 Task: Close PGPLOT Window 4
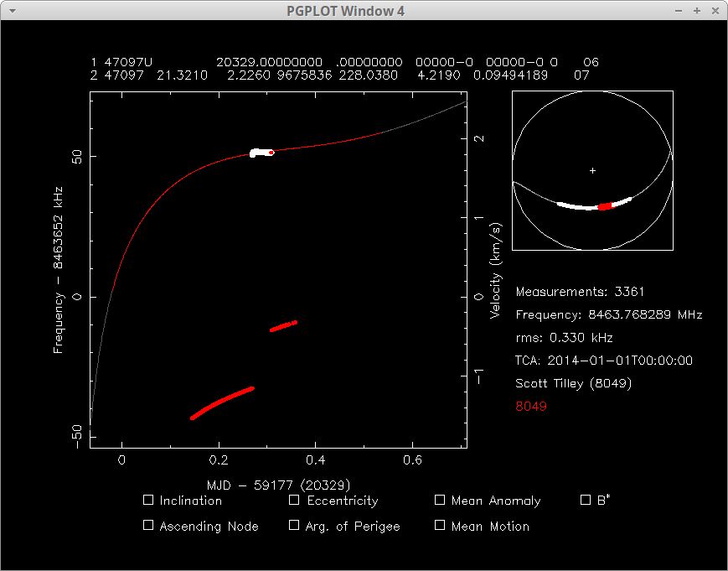714,11
